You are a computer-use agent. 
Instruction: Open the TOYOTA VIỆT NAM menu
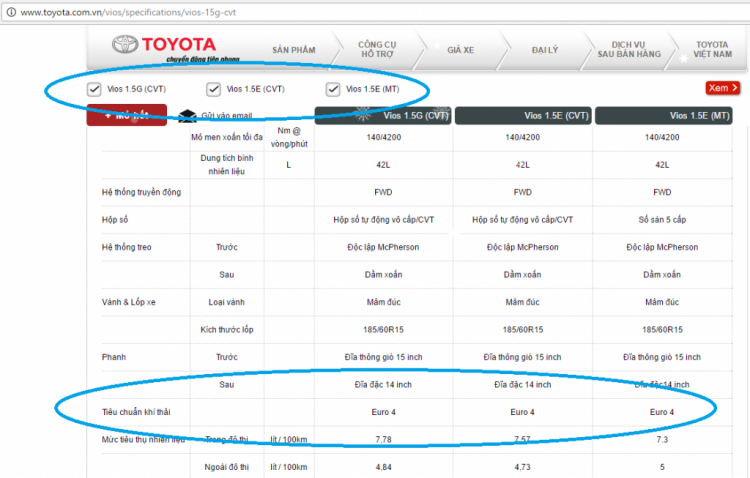pos(712,49)
